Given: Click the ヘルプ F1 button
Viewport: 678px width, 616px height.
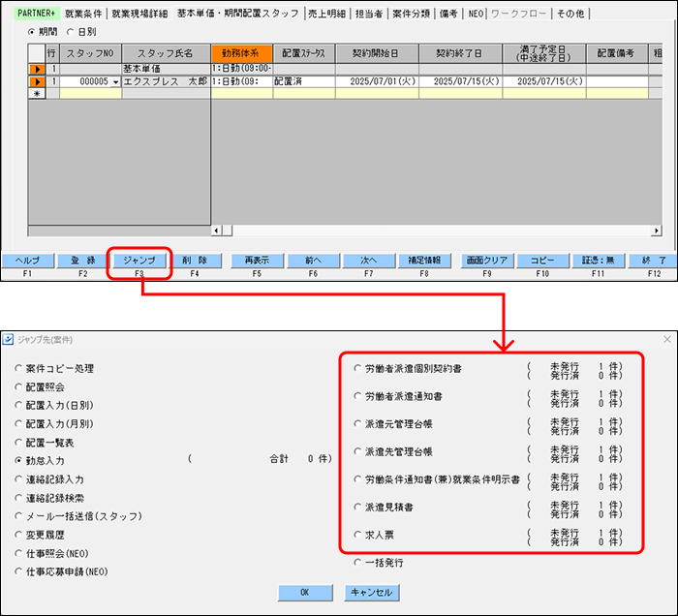Looking at the screenshot, I should coord(28,261).
